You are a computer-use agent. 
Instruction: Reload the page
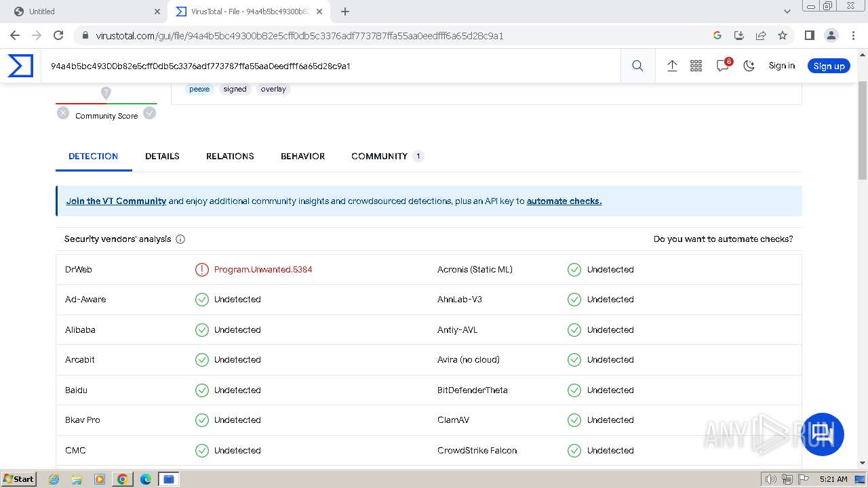58,35
